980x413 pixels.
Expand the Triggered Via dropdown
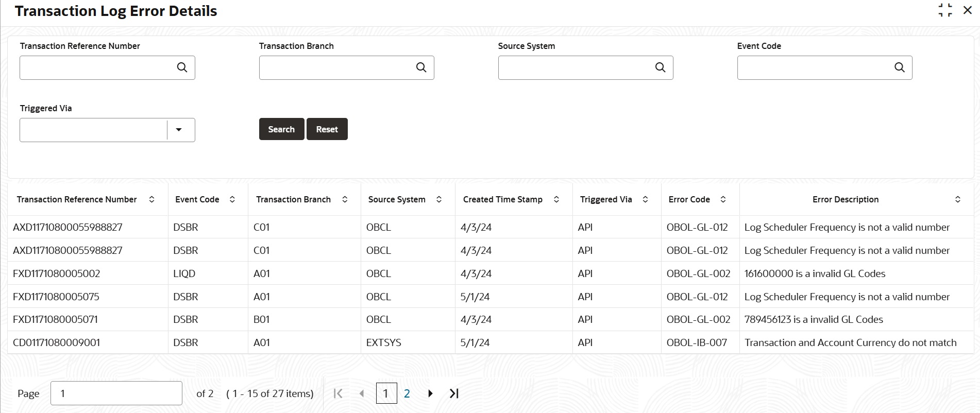point(179,130)
